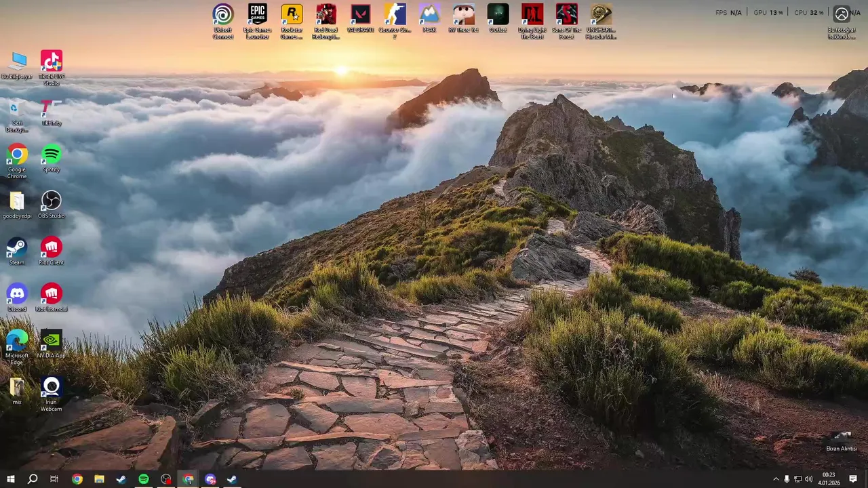Switch to Discord on the taskbar

(210, 479)
